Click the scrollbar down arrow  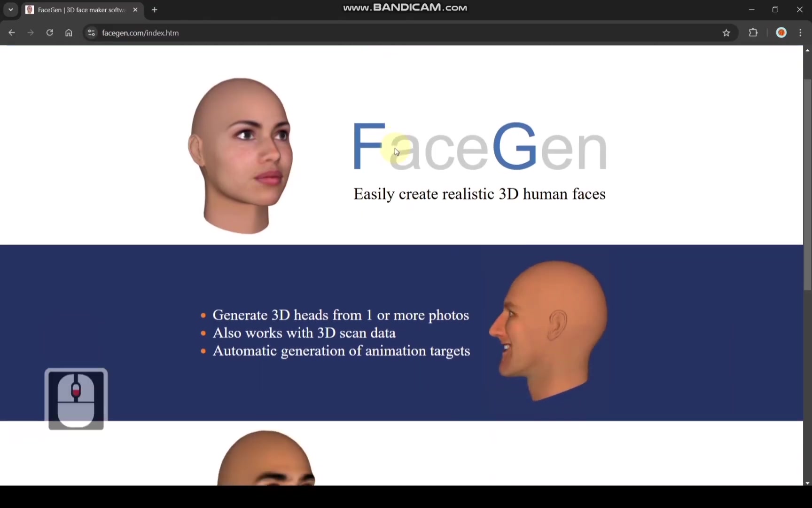point(807,483)
